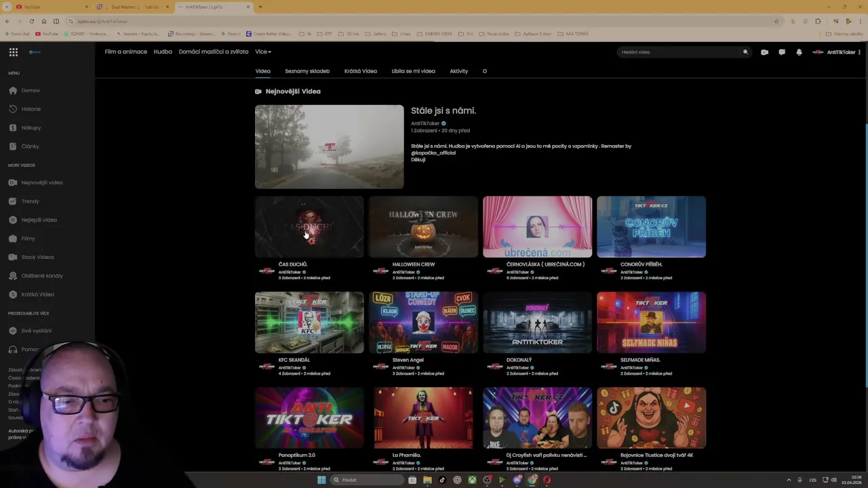Switch to Seznamy skladeb tab
The width and height of the screenshot is (868, 488).
[307, 70]
